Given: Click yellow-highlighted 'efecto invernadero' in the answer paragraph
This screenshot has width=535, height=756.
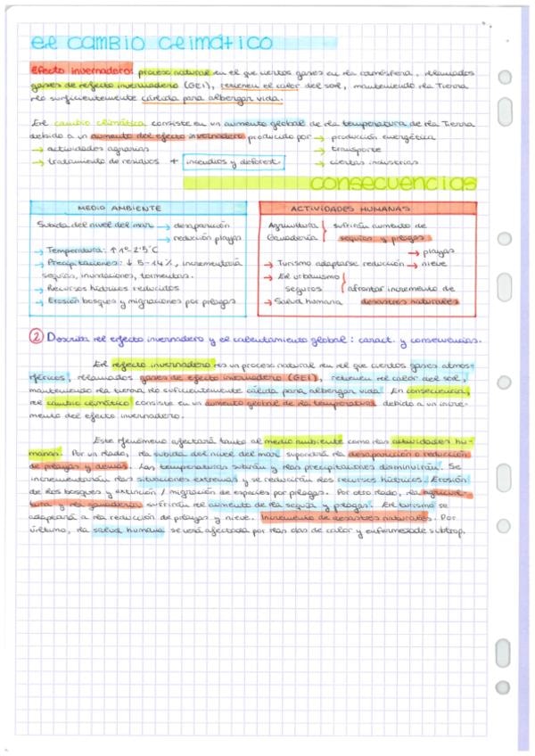Looking at the screenshot, I should click(x=162, y=365).
